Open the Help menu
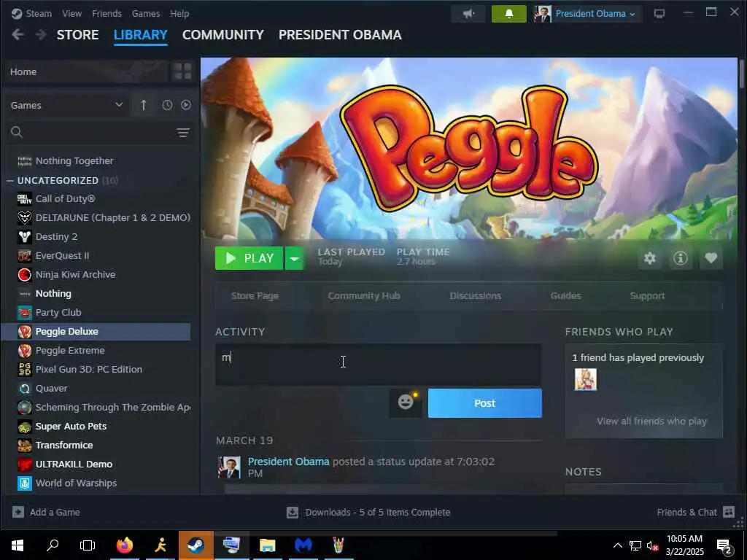Image resolution: width=747 pixels, height=560 pixels. tap(179, 13)
